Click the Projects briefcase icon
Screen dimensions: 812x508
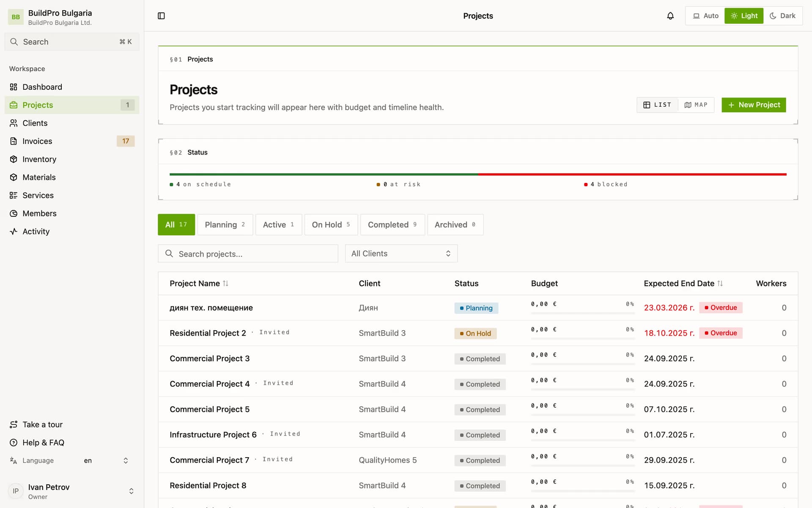point(14,105)
